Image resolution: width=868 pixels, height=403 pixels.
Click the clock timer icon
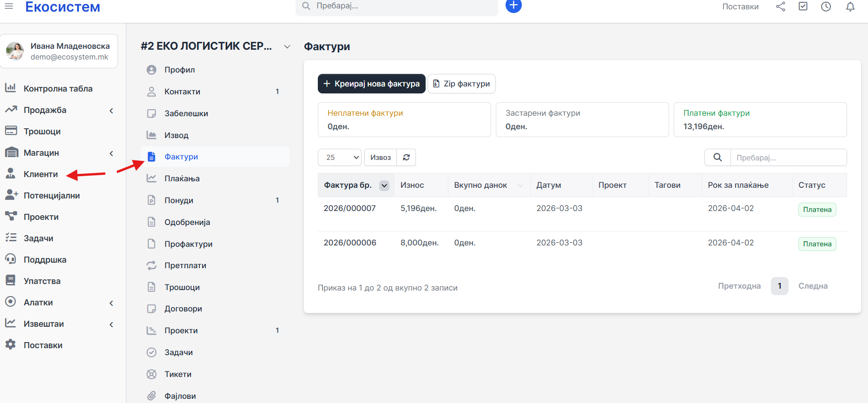pyautogui.click(x=826, y=7)
